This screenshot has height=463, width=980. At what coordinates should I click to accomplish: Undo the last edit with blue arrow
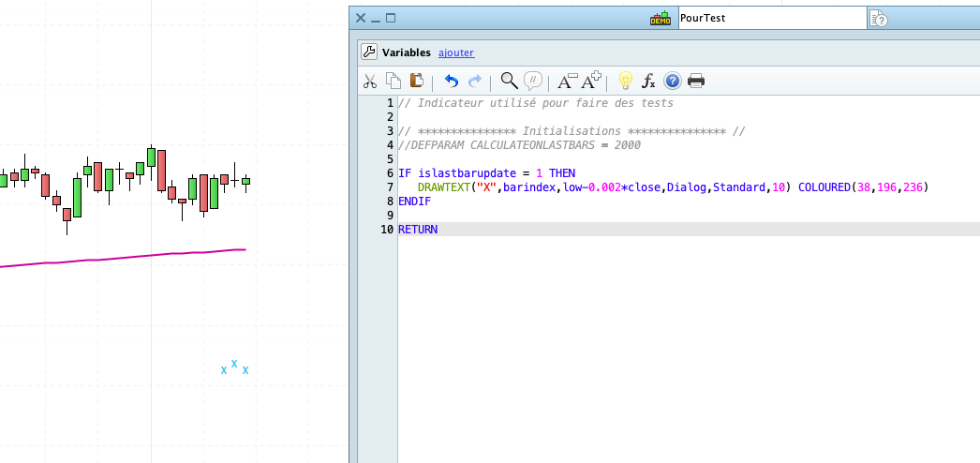pyautogui.click(x=452, y=82)
